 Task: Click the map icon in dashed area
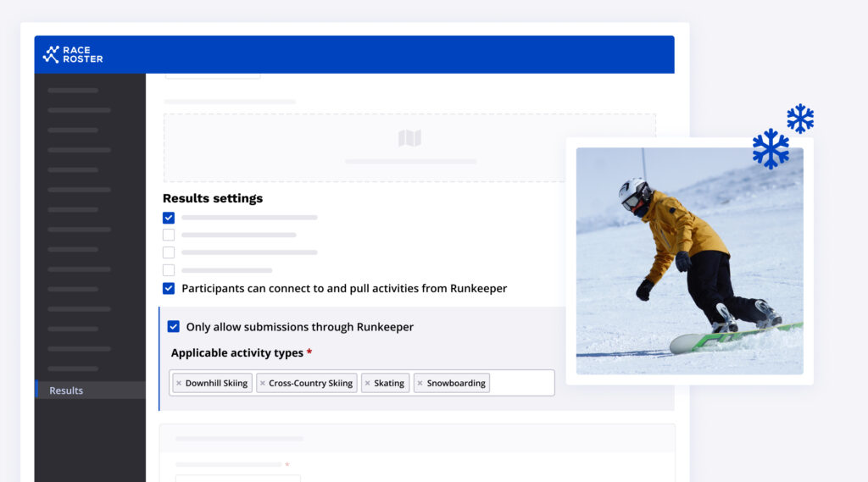409,138
